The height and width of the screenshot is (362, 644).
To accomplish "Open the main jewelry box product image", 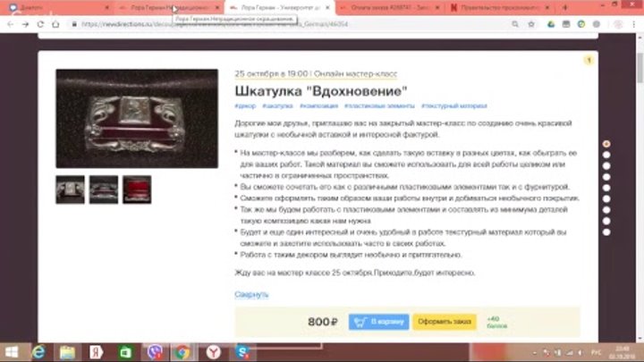I will (x=137, y=118).
